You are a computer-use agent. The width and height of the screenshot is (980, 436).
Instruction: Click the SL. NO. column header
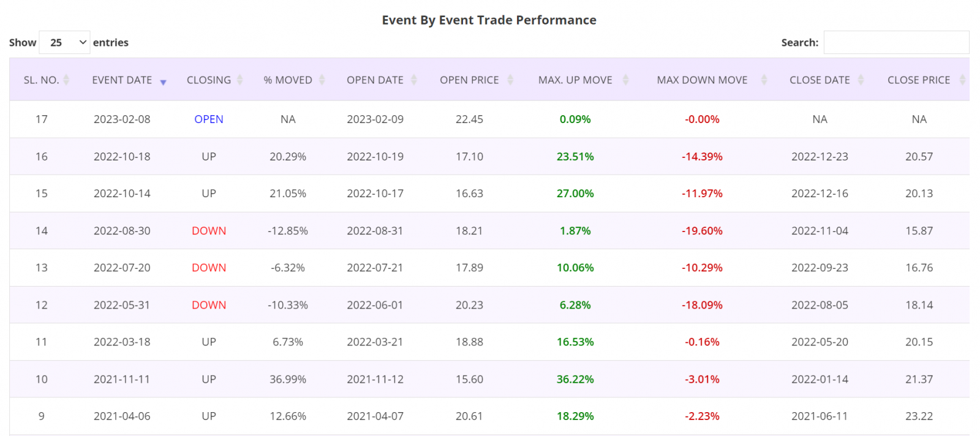[x=41, y=80]
